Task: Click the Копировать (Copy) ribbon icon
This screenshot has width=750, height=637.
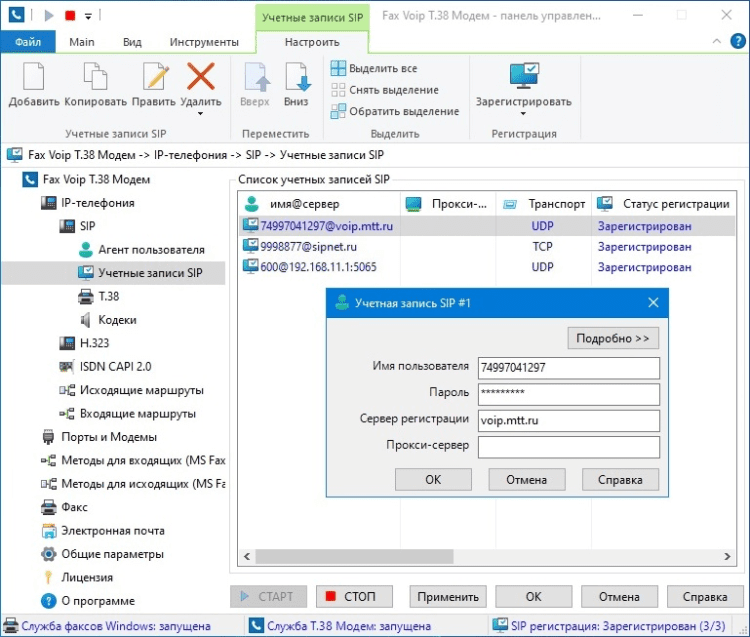Action: click(95, 78)
